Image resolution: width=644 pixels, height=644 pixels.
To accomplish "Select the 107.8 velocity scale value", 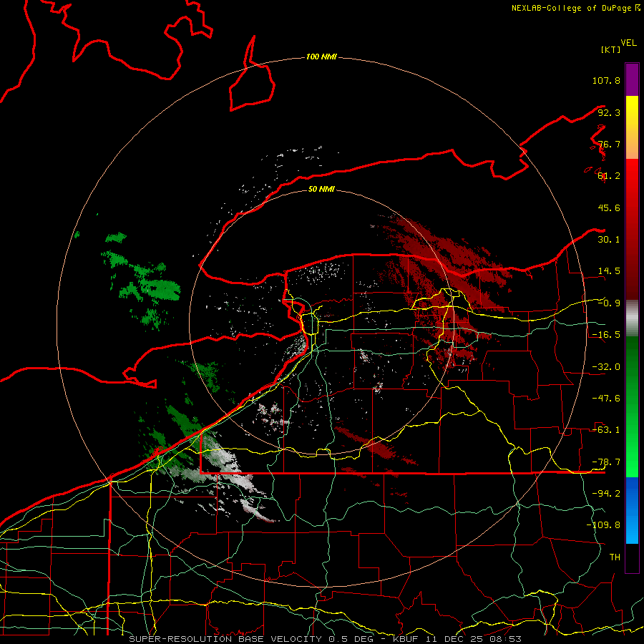I will [x=606, y=80].
